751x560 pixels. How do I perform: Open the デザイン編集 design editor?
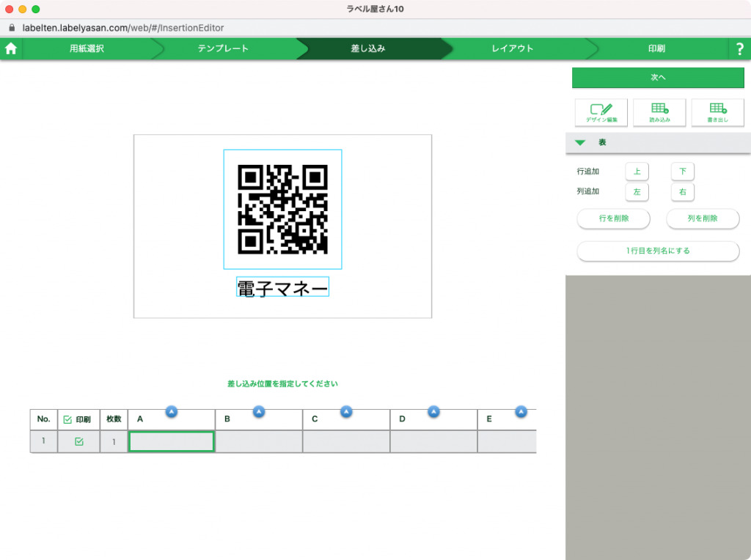601,112
